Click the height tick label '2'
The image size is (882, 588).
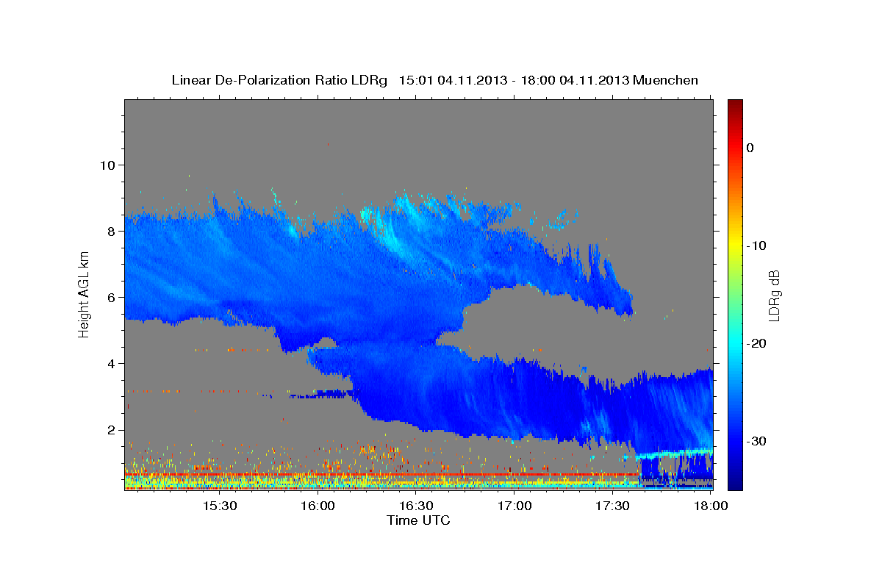coord(112,429)
